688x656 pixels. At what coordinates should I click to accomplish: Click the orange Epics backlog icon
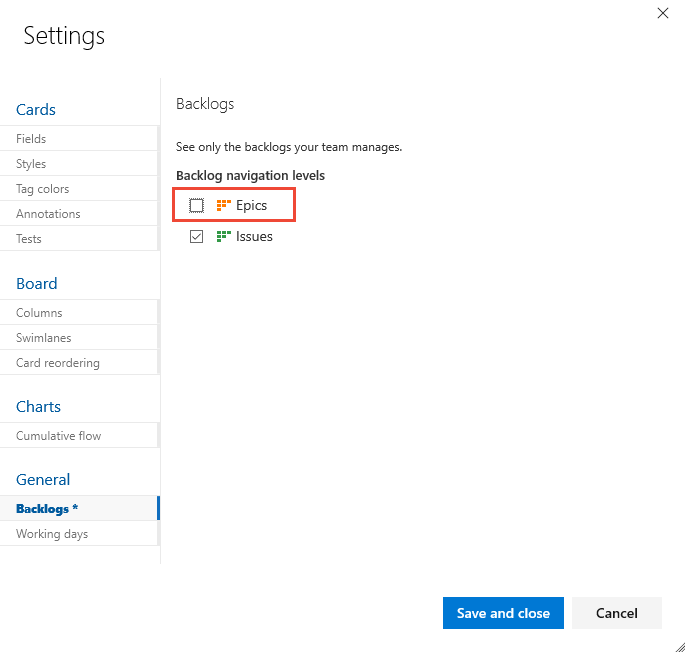point(223,205)
